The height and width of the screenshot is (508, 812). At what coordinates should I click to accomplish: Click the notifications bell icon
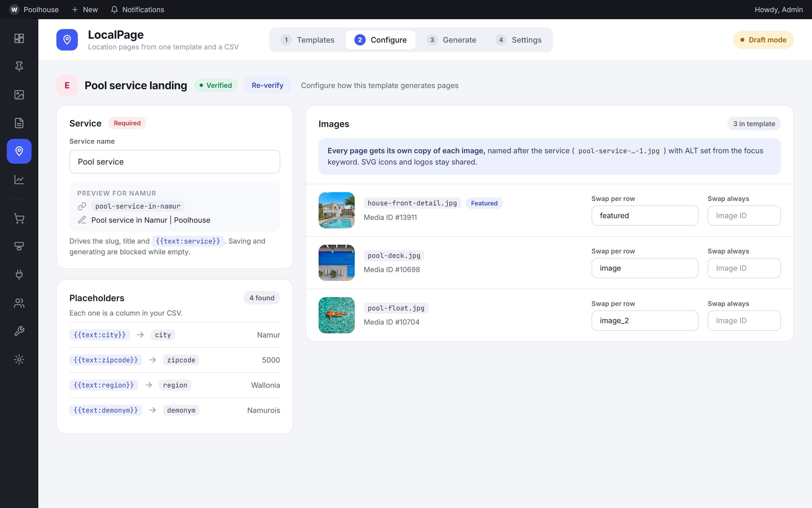(x=114, y=9)
